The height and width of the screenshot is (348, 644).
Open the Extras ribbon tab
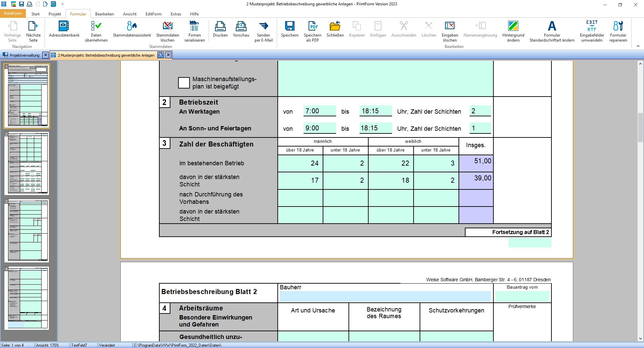pos(176,14)
